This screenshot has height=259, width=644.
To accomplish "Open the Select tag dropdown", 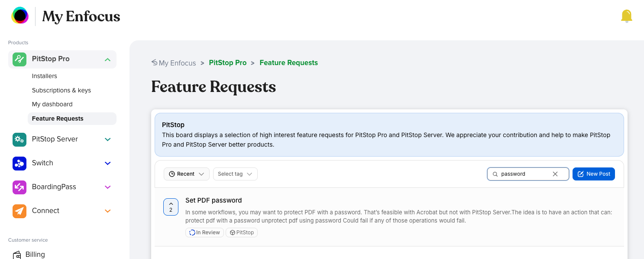I will tap(235, 174).
